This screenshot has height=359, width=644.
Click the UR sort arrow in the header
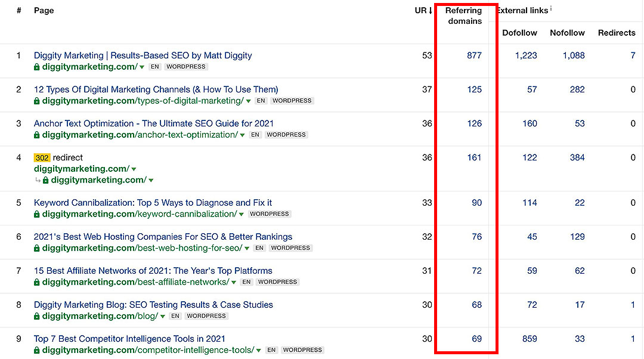pos(431,11)
